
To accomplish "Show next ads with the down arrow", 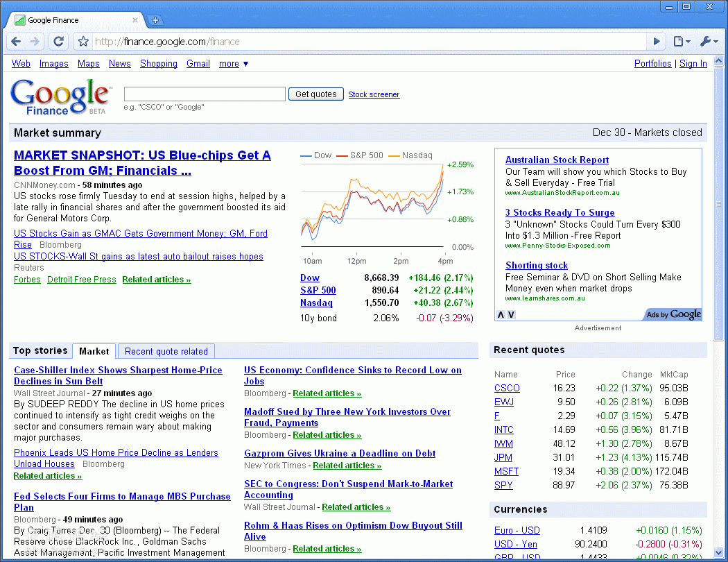I will (512, 315).
